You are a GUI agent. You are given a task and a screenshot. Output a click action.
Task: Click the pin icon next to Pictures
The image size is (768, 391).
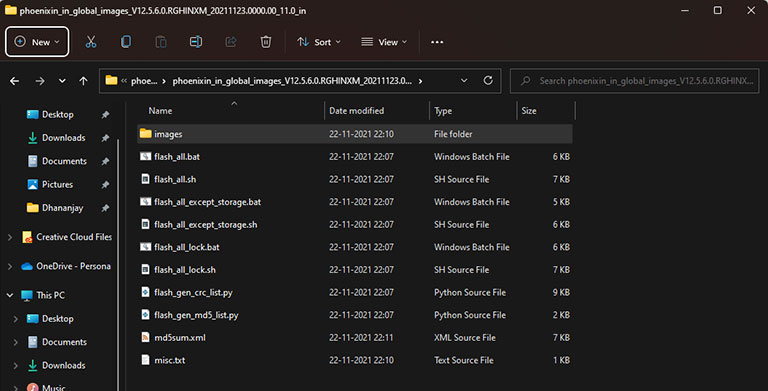tap(105, 185)
